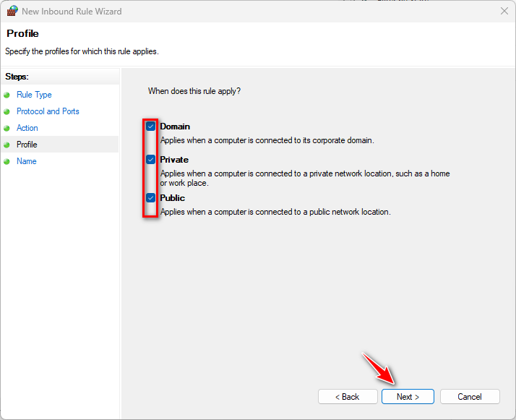Uncheck the Domain profile checkbox
Image resolution: width=516 pixels, height=420 pixels.
[151, 127]
